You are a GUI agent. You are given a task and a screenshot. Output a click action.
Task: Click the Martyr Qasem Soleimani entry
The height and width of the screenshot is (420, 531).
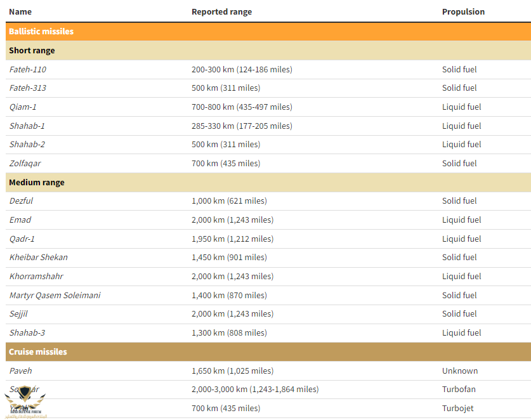(x=55, y=295)
